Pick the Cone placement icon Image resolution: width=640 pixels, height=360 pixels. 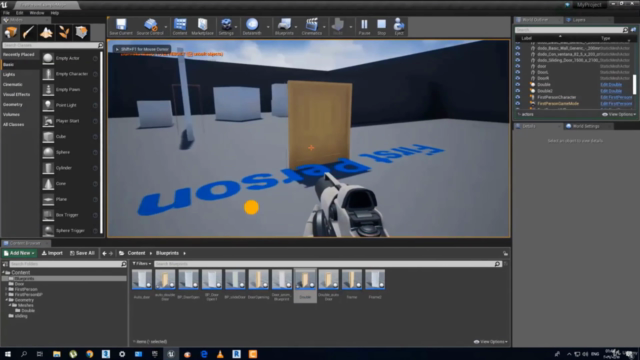click(x=48, y=184)
